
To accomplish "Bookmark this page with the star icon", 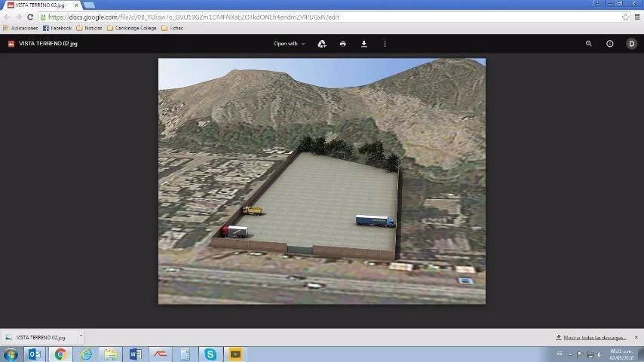I will (625, 17).
